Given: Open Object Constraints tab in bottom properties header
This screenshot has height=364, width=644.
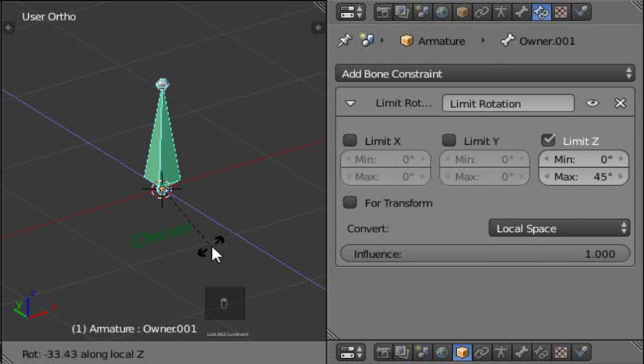Looking at the screenshot, I should click(481, 353).
